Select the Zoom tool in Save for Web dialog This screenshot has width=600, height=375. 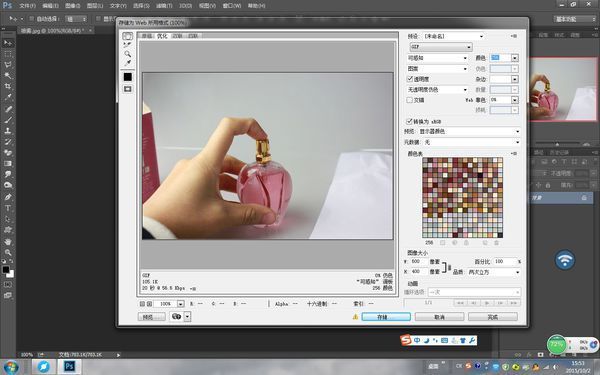pos(127,54)
